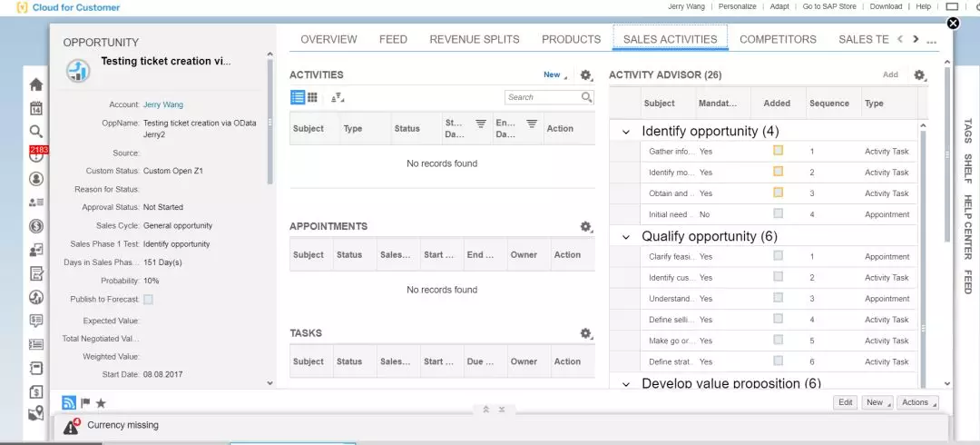Open the New dropdown in bottom toolbar
Image resolution: width=980 pixels, height=445 pixels.
click(x=877, y=402)
